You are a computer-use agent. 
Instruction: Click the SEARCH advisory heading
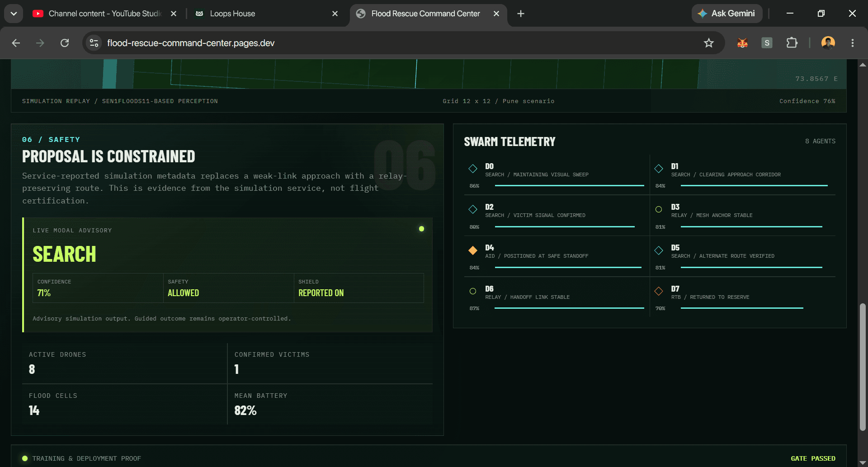[x=64, y=254]
